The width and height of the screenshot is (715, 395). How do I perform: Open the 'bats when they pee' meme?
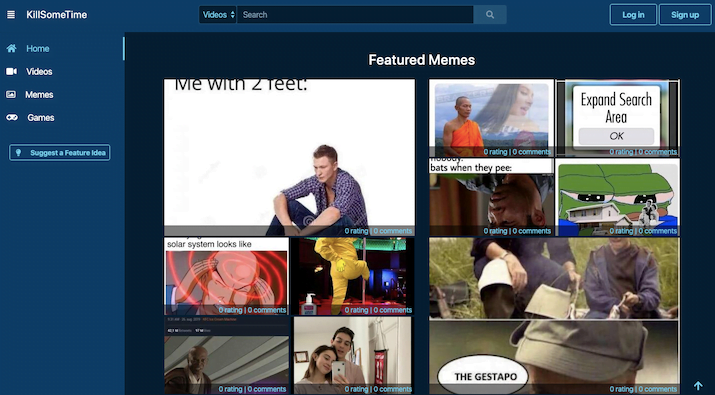[491, 197]
